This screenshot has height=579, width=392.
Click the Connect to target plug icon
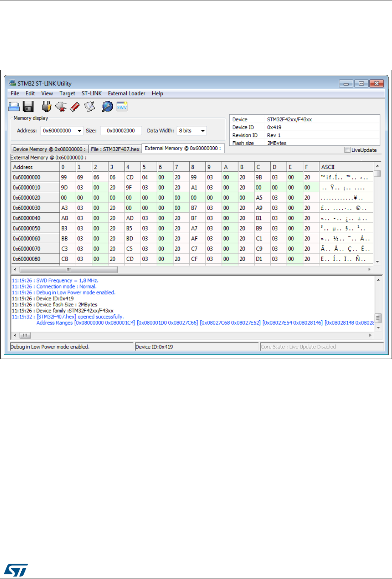[x=46, y=106]
